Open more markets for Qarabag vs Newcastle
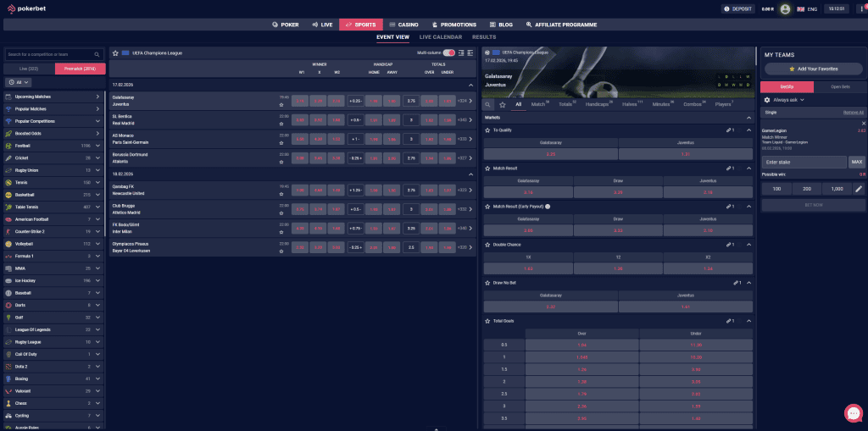This screenshot has width=868, height=431. pyautogui.click(x=465, y=191)
